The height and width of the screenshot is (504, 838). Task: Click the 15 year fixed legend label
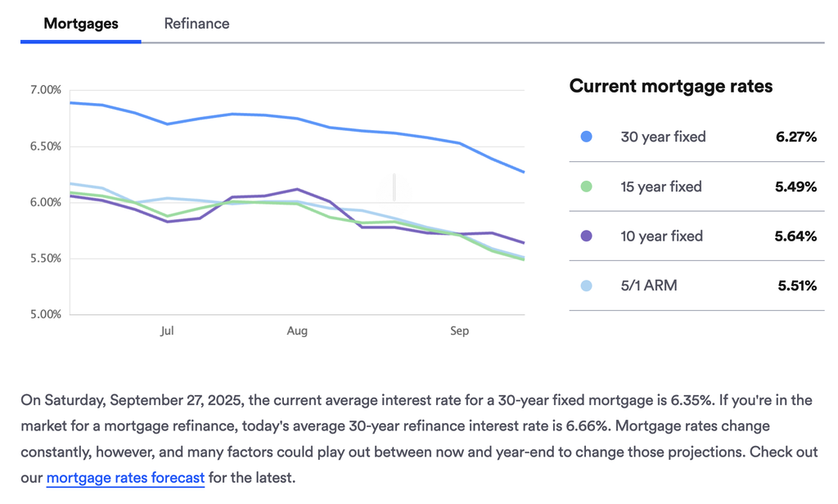(661, 187)
